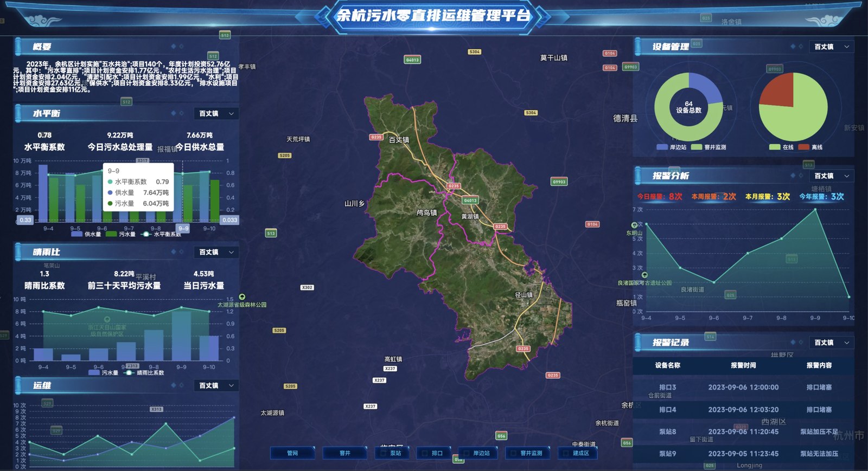Click the 晴雨比系数 legend marker
The height and width of the screenshot is (471, 868).
click(129, 373)
